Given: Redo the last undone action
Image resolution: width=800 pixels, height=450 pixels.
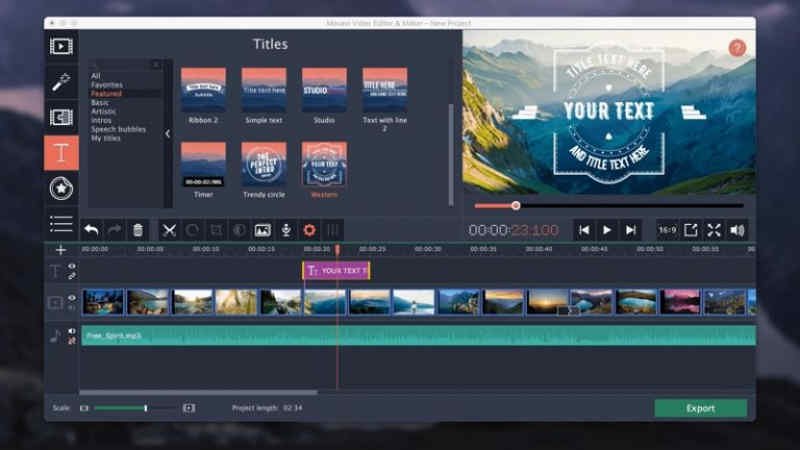Looking at the screenshot, I should [114, 230].
